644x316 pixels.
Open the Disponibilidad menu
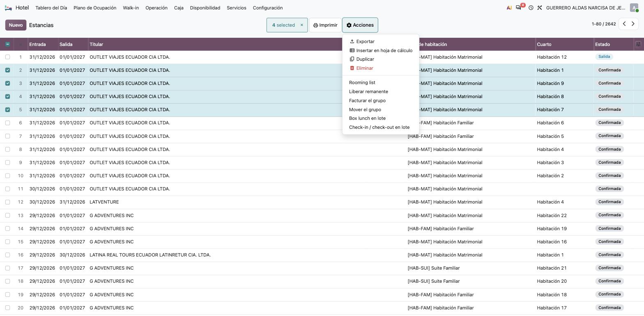click(205, 8)
